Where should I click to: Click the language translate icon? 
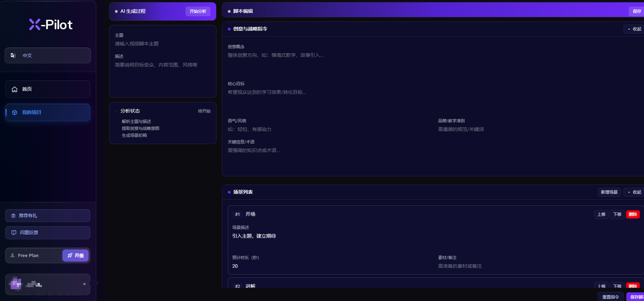(13, 55)
